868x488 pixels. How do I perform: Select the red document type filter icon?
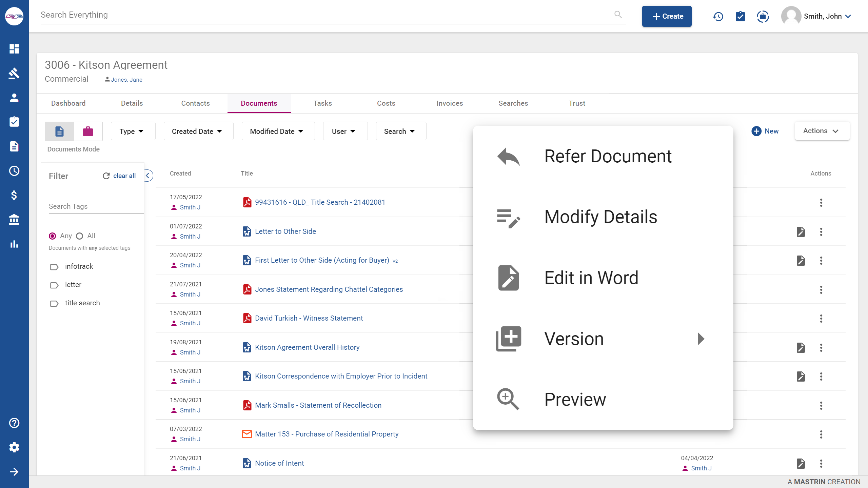(x=87, y=130)
